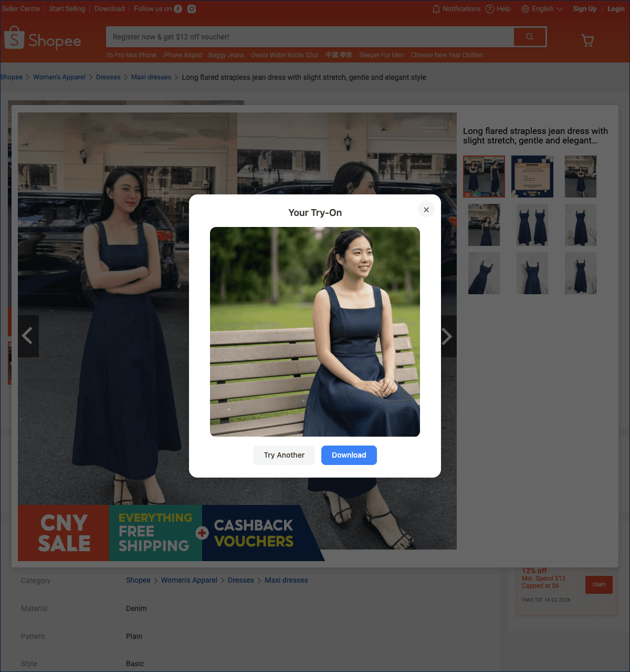The height and width of the screenshot is (672, 630).
Task: Open the shopping cart
Action: (587, 40)
